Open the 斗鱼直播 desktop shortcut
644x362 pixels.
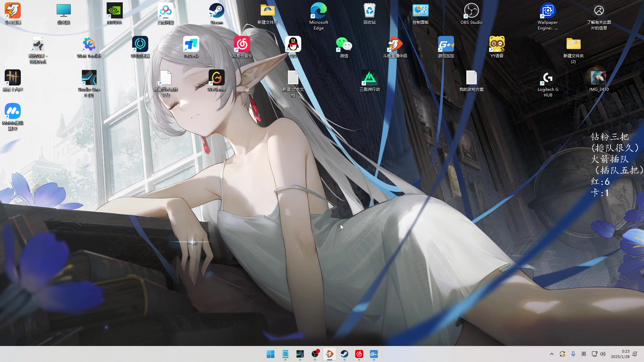tap(13, 14)
